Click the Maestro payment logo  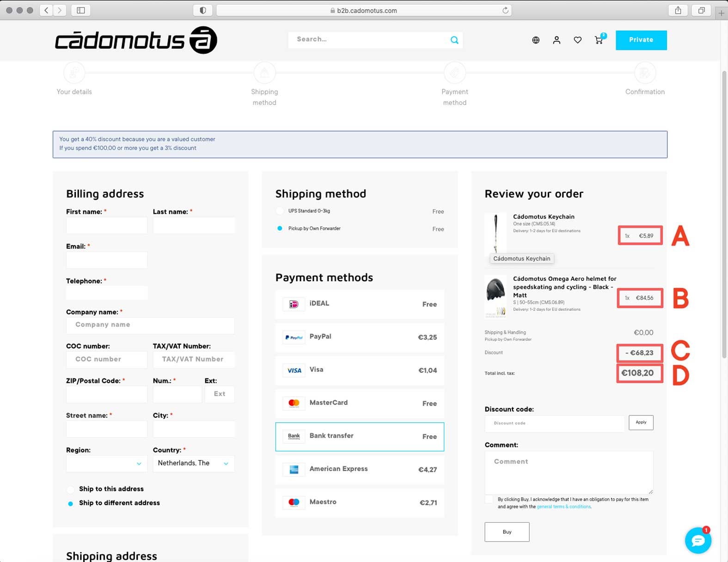coord(294,502)
